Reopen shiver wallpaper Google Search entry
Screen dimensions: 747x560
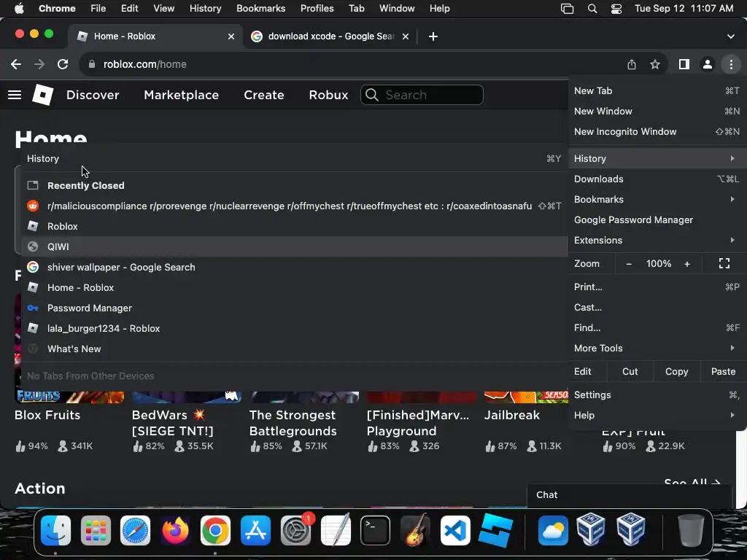pos(295,268)
